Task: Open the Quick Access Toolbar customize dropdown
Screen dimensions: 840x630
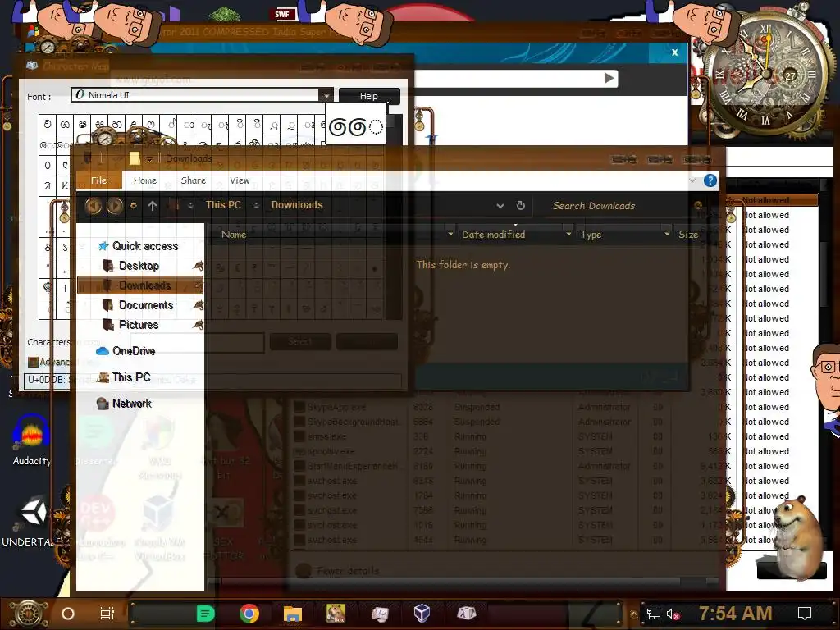Action: [151, 158]
